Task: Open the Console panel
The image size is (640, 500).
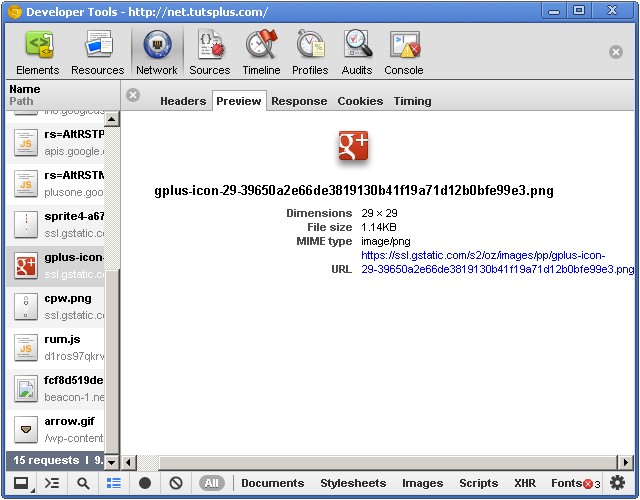Action: (404, 53)
